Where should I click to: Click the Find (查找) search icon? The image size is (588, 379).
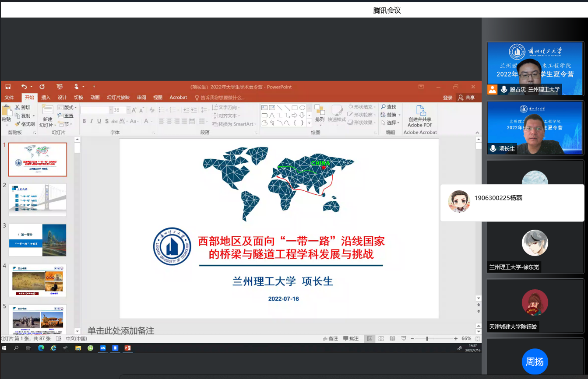point(388,107)
